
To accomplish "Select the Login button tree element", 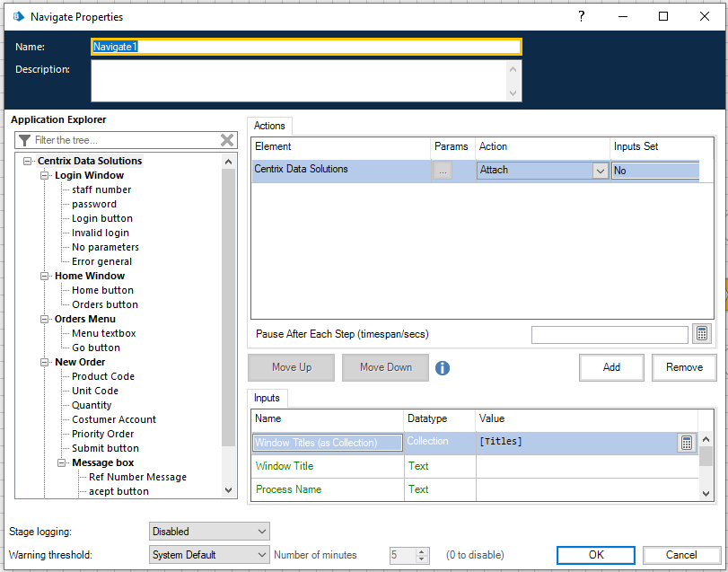I will 101,218.
